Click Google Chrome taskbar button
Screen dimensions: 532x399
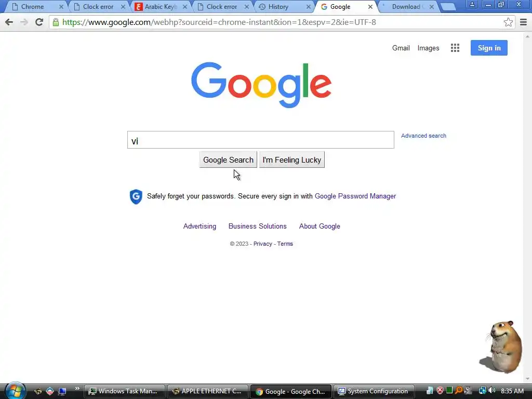pyautogui.click(x=291, y=391)
